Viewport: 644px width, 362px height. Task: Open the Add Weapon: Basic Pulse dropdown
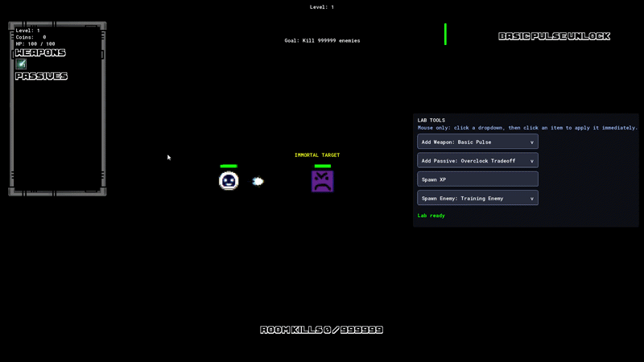[477, 142]
